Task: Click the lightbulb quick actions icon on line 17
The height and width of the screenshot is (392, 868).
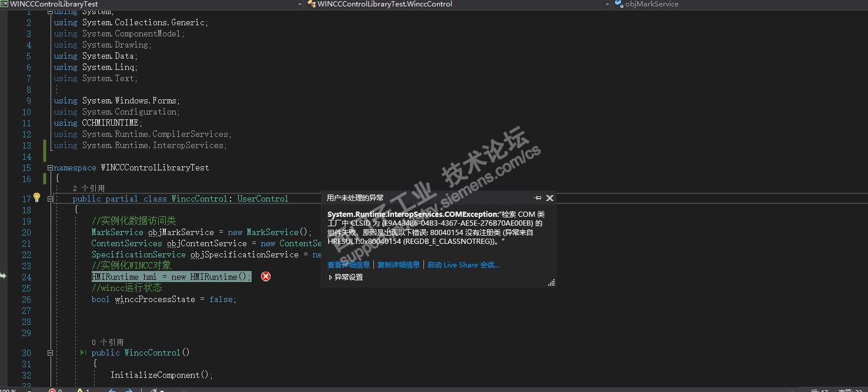Action: tap(36, 197)
